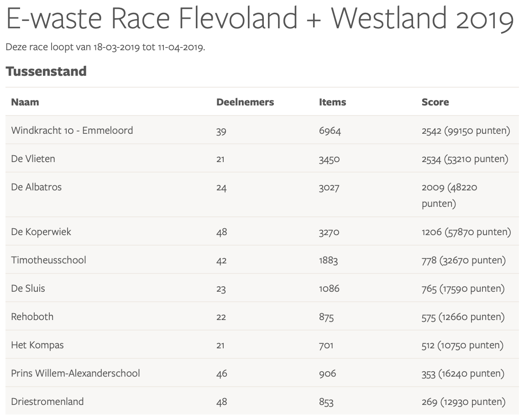524x420 pixels.
Task: Click De Vlieten school name
Action: [x=33, y=159]
